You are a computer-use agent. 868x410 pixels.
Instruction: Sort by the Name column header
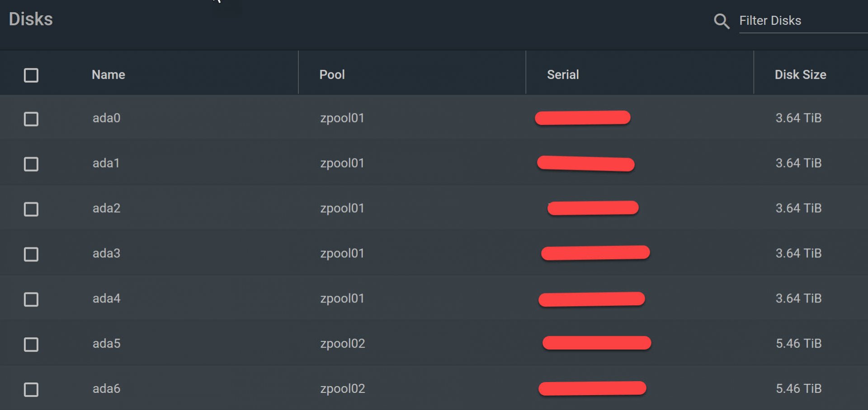coord(108,75)
